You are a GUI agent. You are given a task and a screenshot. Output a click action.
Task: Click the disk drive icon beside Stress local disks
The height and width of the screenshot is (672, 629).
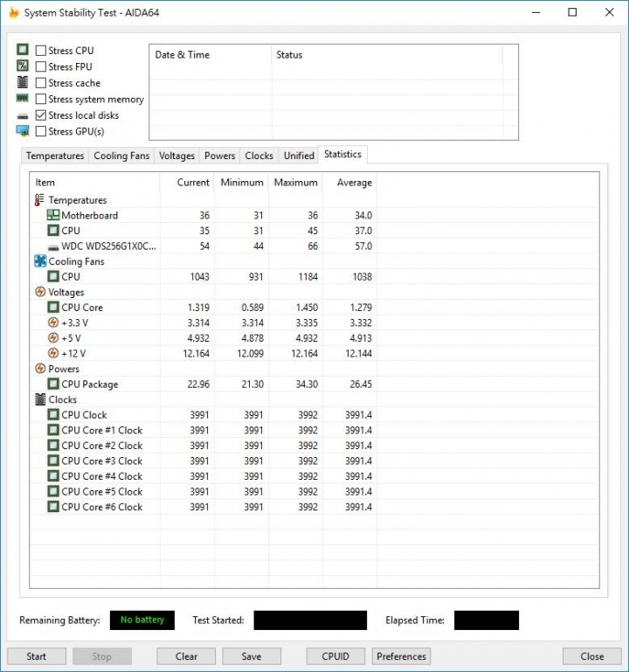pos(23,115)
